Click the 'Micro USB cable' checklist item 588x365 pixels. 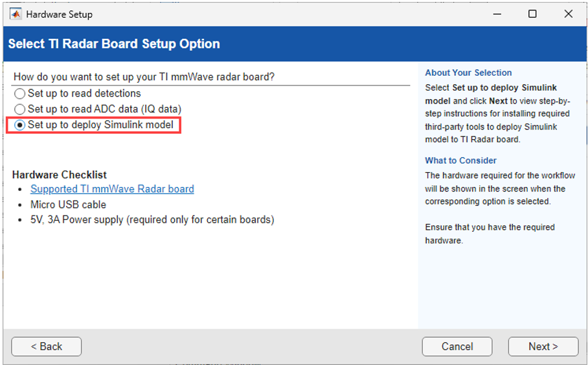click(x=68, y=205)
